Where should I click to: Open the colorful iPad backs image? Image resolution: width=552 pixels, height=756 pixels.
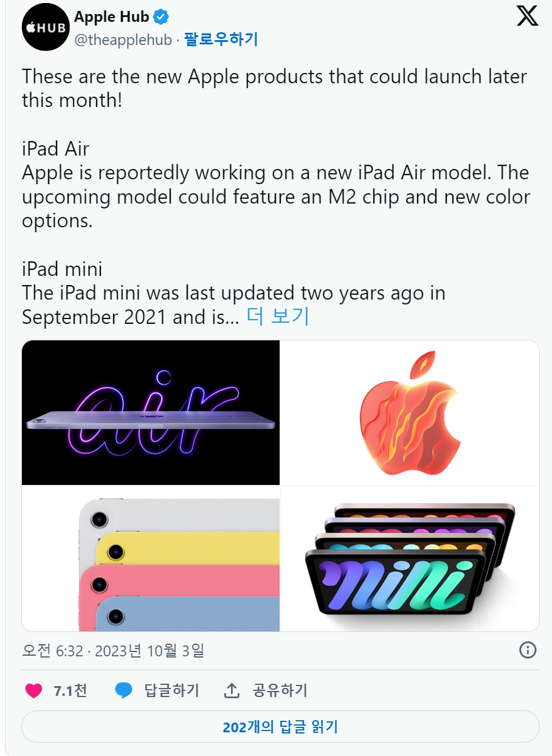click(x=151, y=558)
